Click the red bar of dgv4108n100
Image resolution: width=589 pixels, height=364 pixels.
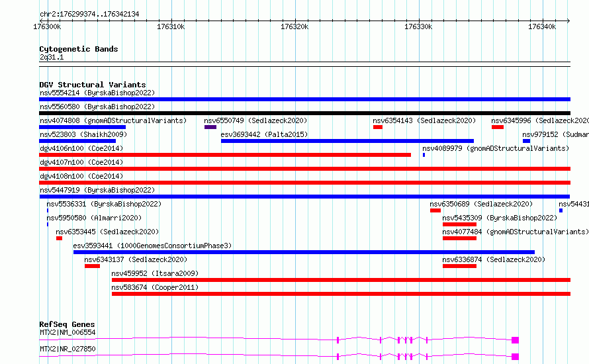304,183
